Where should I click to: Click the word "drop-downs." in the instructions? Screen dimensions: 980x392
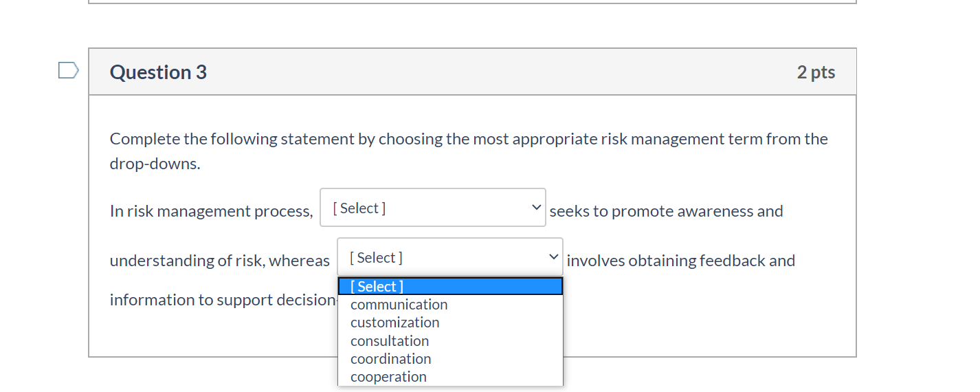[x=155, y=164]
